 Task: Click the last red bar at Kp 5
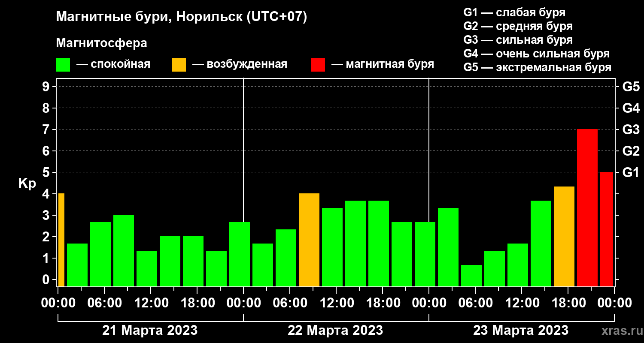tap(607, 229)
